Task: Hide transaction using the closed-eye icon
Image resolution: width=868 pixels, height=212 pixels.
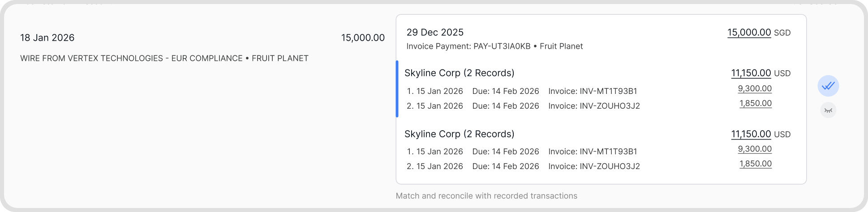Action: (828, 110)
